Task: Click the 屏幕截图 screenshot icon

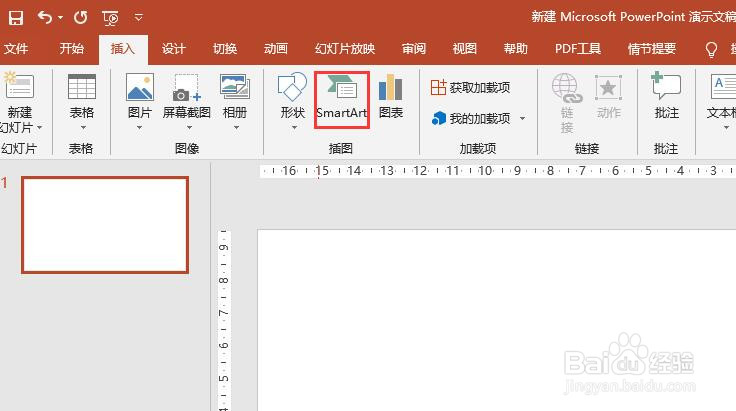Action: click(187, 87)
